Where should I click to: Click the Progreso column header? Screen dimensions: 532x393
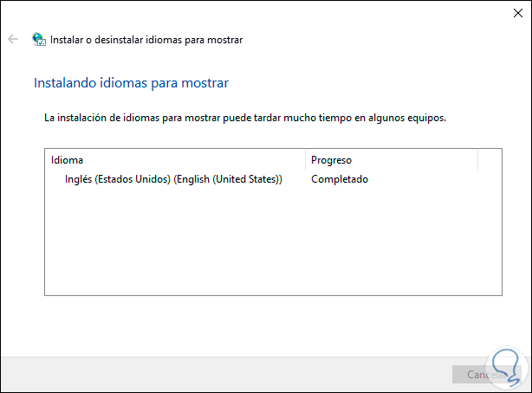point(390,160)
